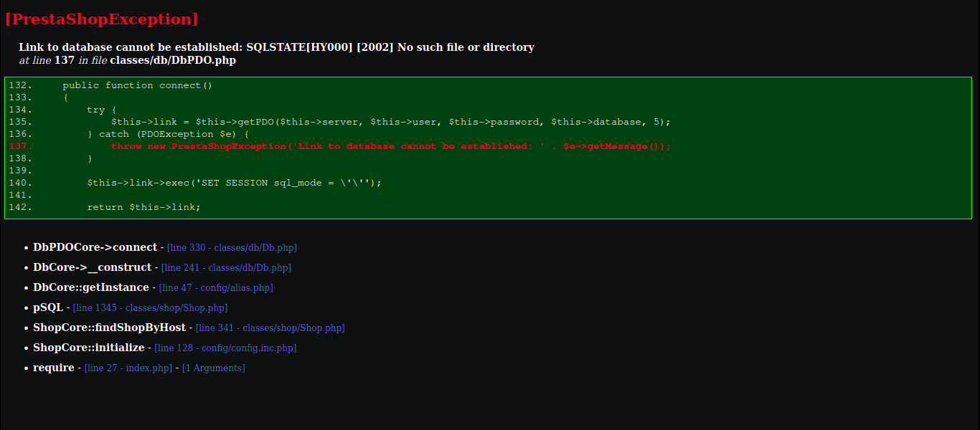Click the DbPDOCore->connect stack entry
980x430 pixels.
[95, 247]
